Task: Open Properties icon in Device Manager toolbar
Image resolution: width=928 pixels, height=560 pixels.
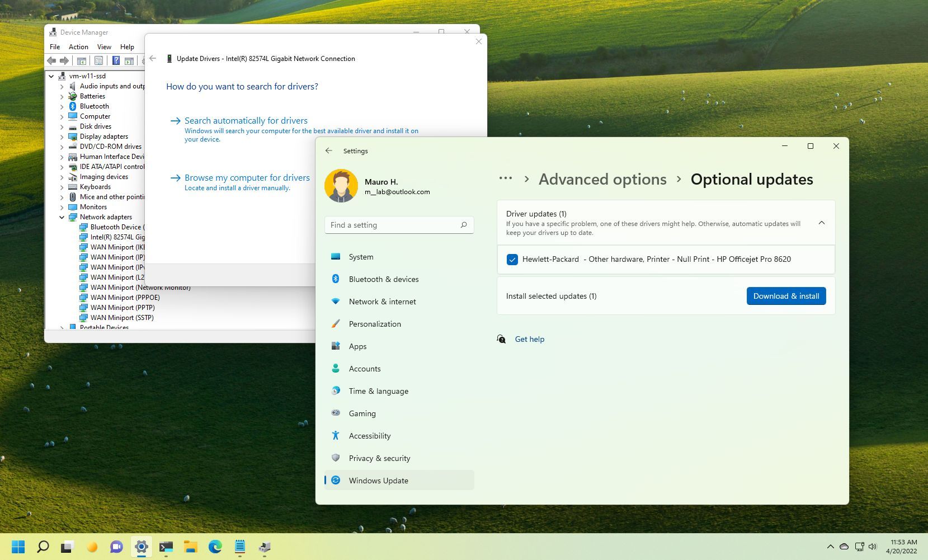Action: coord(99,60)
